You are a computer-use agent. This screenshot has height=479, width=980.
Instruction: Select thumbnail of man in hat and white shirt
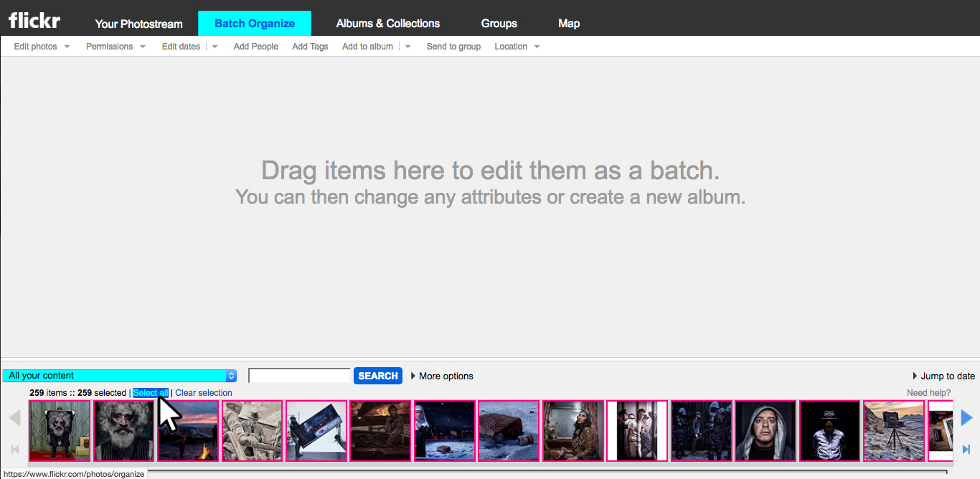[x=830, y=430]
